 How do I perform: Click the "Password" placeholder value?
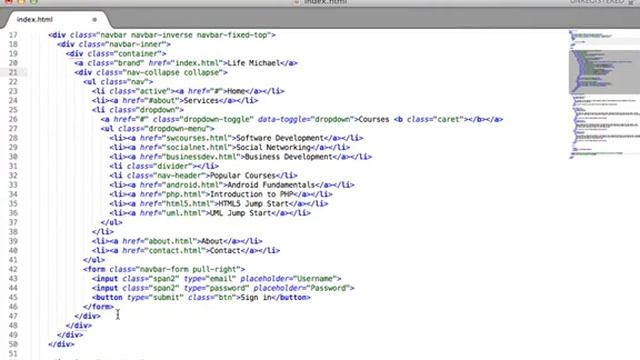pyautogui.click(x=328, y=288)
